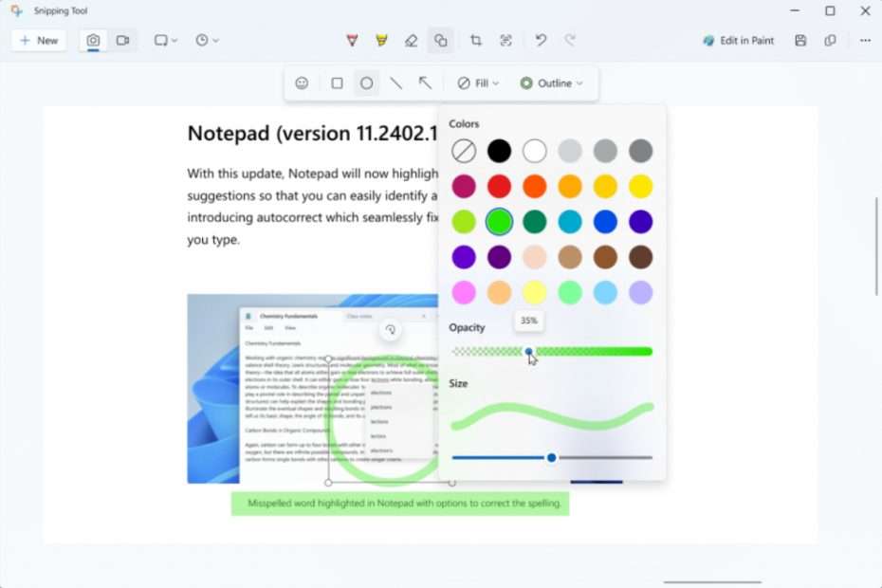Expand the snip delay timer options

(x=204, y=40)
